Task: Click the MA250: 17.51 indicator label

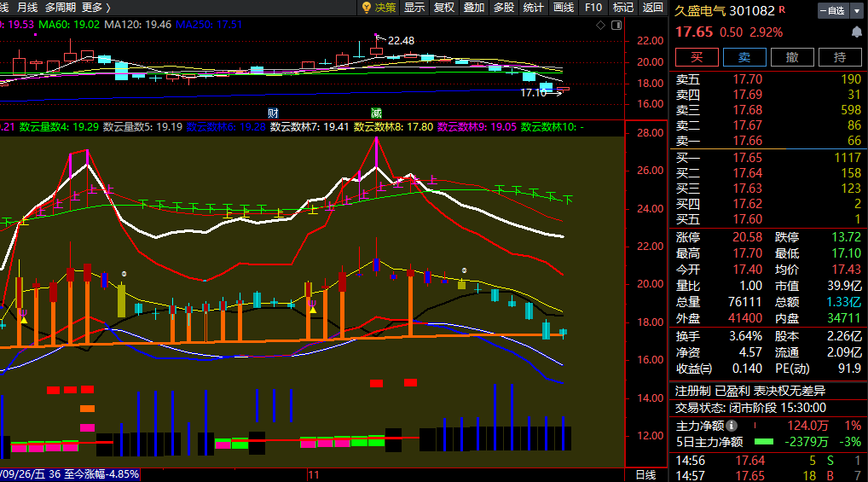Action: tap(209, 25)
